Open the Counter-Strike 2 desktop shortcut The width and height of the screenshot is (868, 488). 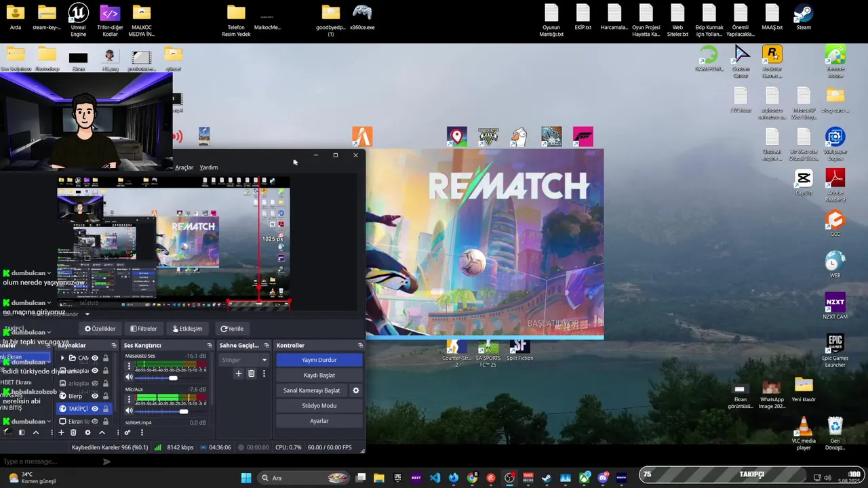tap(456, 354)
